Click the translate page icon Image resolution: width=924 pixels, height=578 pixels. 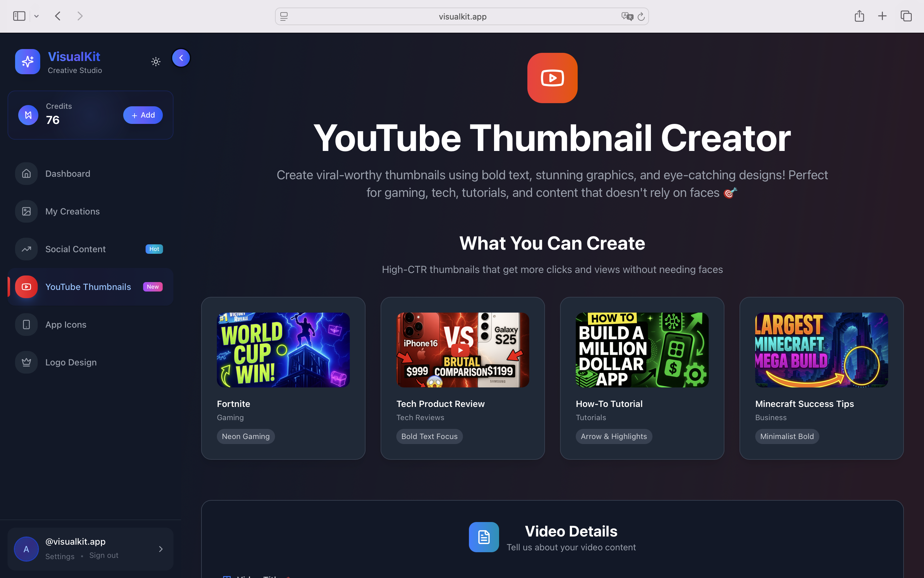pyautogui.click(x=627, y=16)
